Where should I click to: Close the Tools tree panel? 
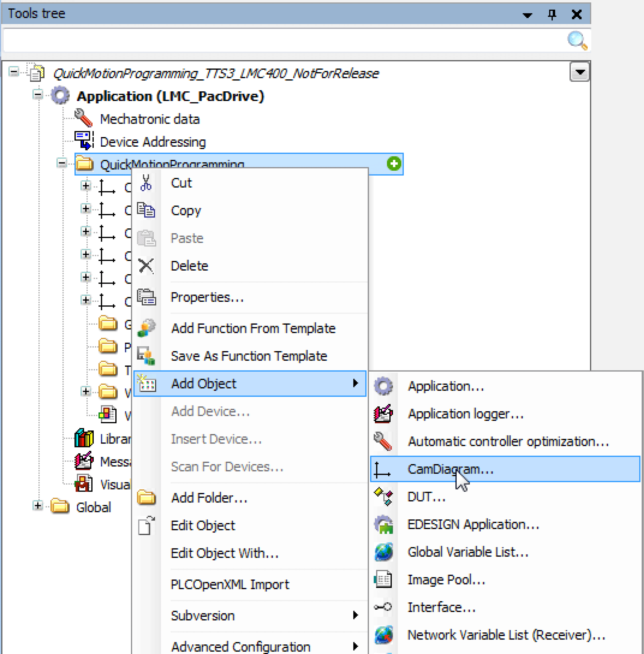576,14
